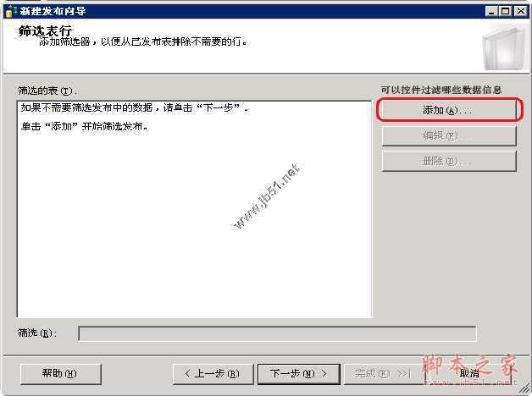Close the wizard with the X button
The image size is (532, 396).
520,11
